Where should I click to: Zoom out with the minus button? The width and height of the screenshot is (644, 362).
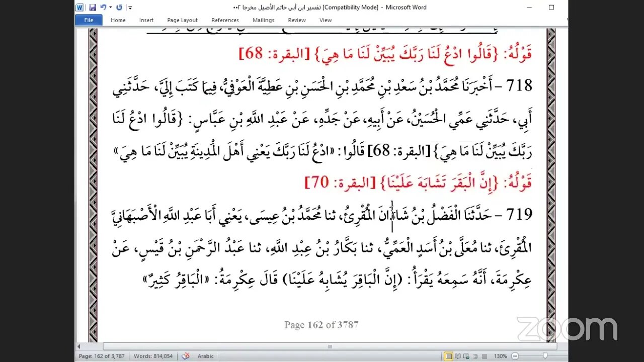pyautogui.click(x=515, y=356)
